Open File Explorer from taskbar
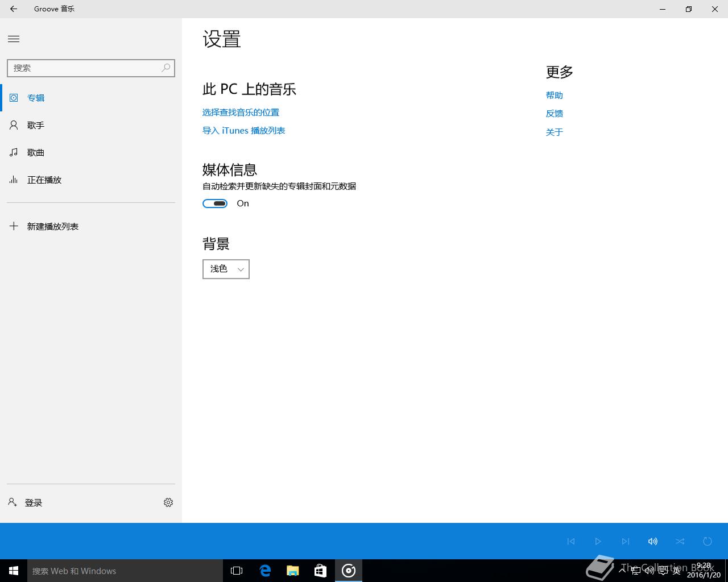Screen dimensions: 728x582 [x=292, y=571]
